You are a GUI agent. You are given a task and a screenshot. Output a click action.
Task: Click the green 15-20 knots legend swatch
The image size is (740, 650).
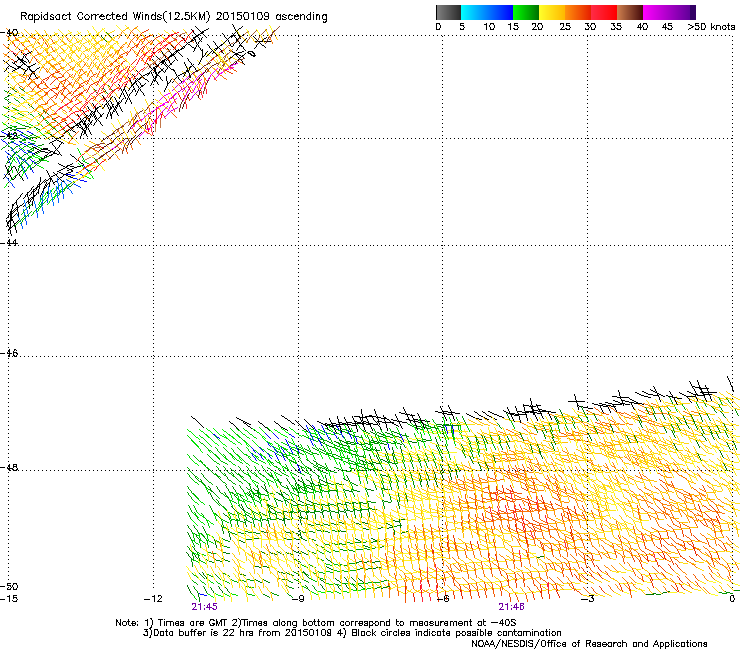pos(526,12)
